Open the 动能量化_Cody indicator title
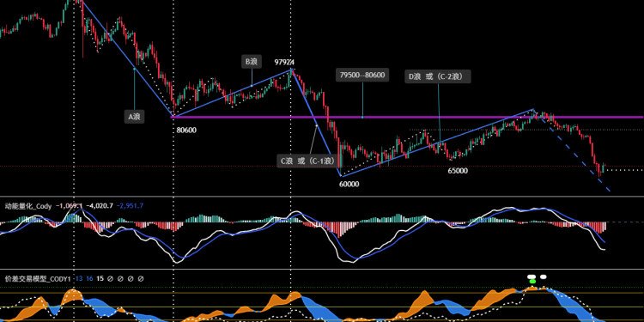This screenshot has width=644, height=322. tap(28, 206)
